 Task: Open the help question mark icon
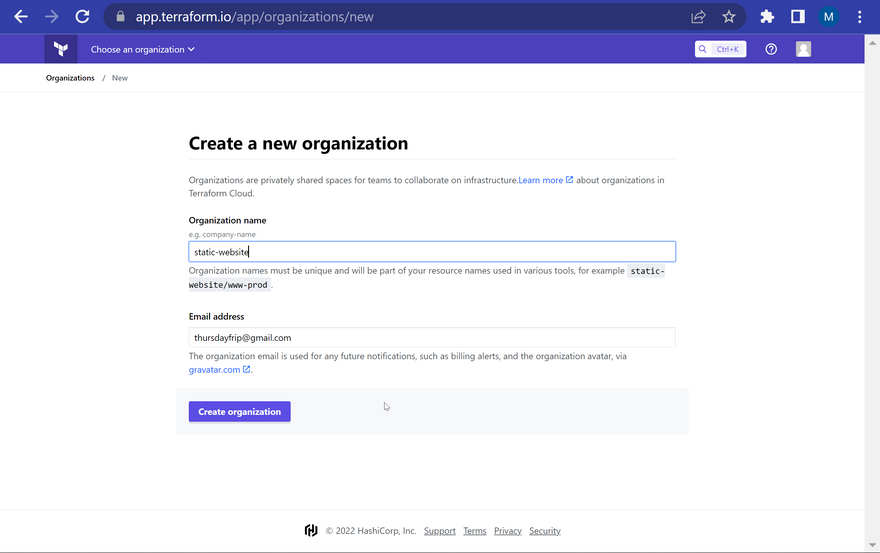click(771, 49)
